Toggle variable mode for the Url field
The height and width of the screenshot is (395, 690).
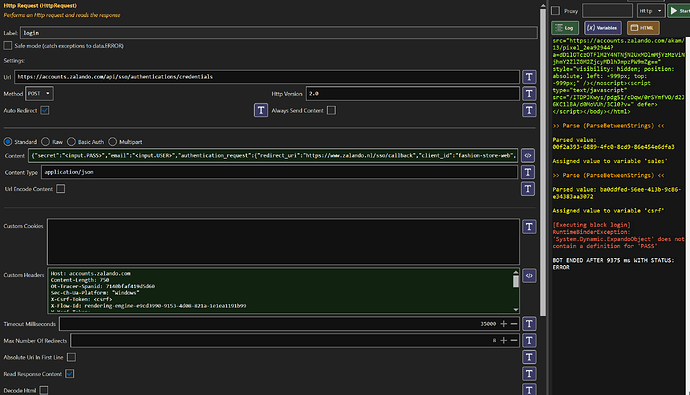[529, 77]
